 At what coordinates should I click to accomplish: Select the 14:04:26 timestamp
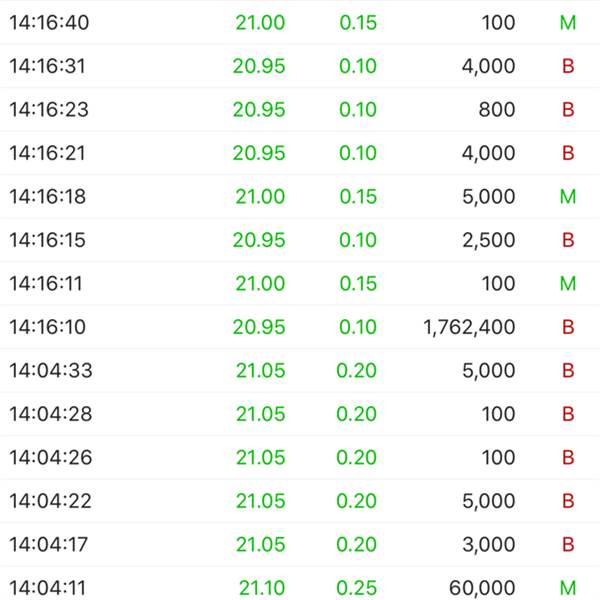click(x=51, y=458)
